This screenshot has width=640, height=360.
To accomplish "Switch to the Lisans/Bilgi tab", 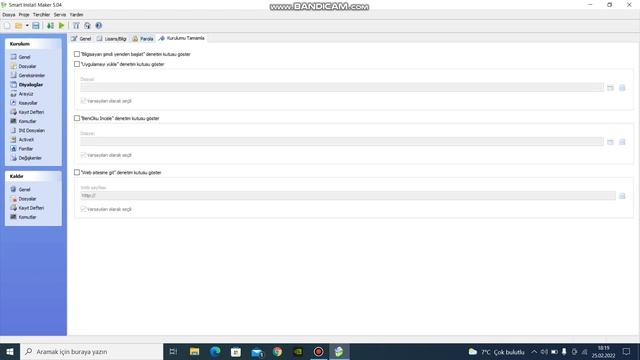I will (111, 38).
